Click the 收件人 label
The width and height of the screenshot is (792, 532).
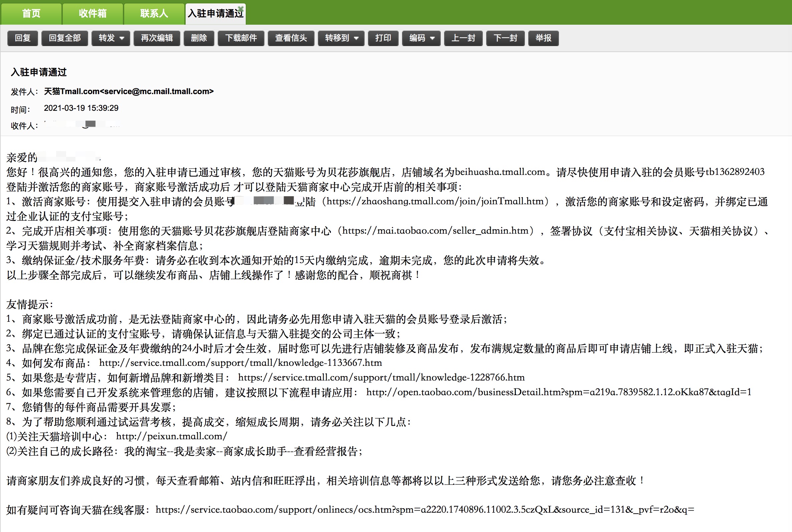(24, 126)
